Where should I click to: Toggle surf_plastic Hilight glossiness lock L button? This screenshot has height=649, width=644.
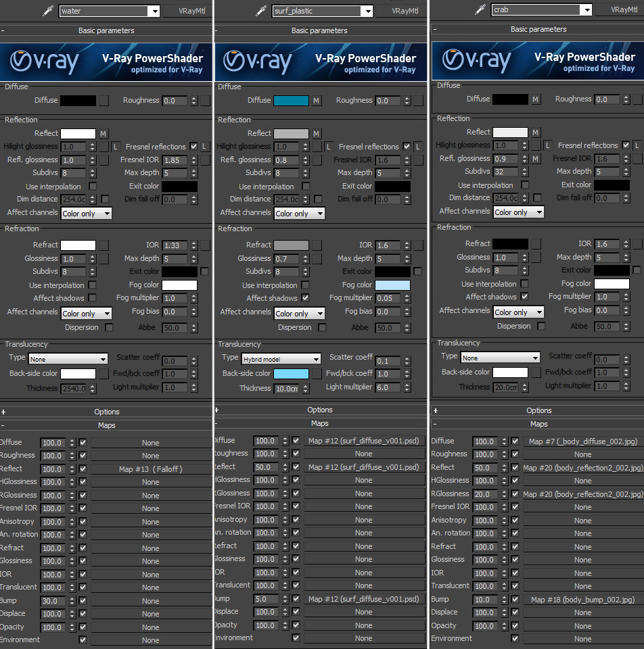coord(329,147)
